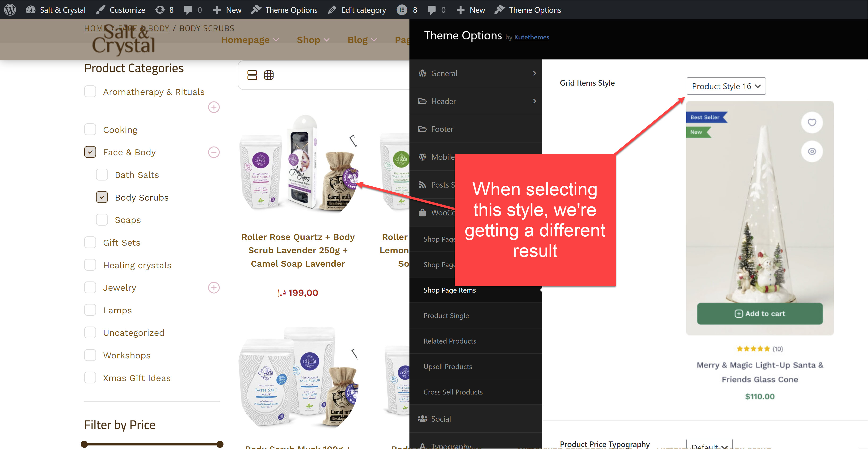Image resolution: width=868 pixels, height=449 pixels.
Task: Switch to list view layout icon
Action: coord(252,75)
